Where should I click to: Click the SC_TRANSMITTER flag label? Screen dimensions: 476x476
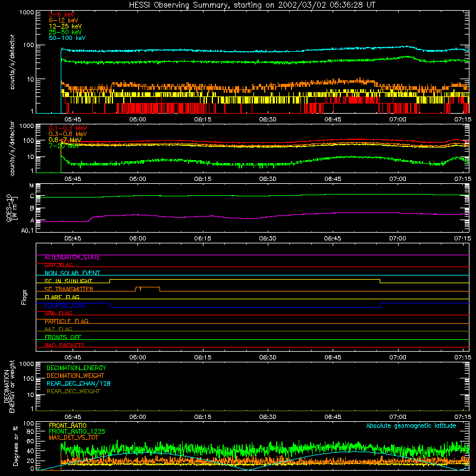pyautogui.click(x=68, y=289)
